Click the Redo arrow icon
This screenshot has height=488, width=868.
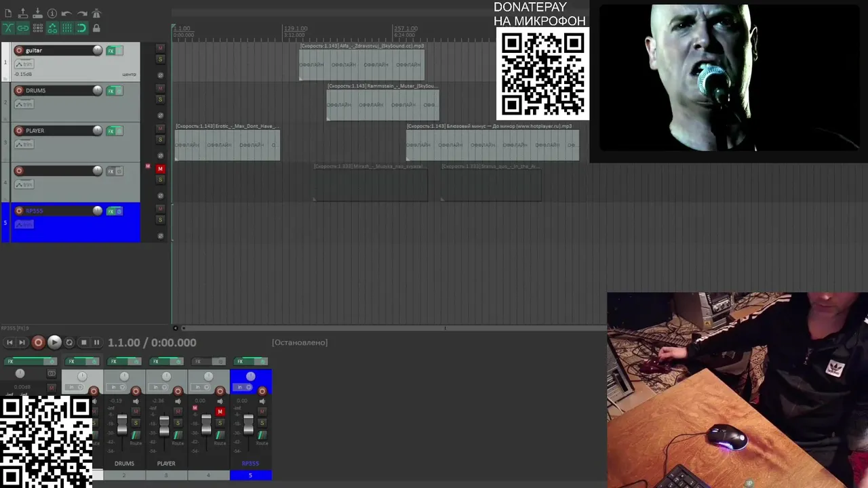81,14
